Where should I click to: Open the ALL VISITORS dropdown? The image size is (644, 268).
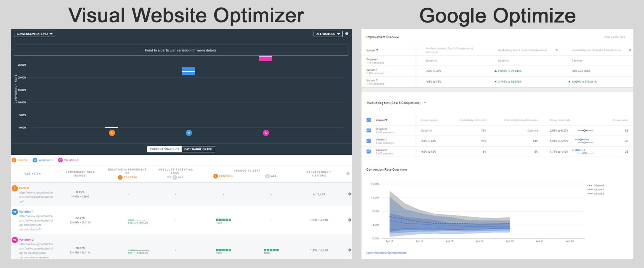pyautogui.click(x=328, y=34)
